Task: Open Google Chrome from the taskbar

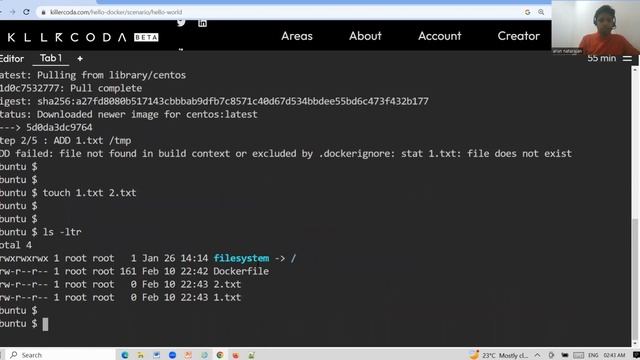Action: pos(220,355)
